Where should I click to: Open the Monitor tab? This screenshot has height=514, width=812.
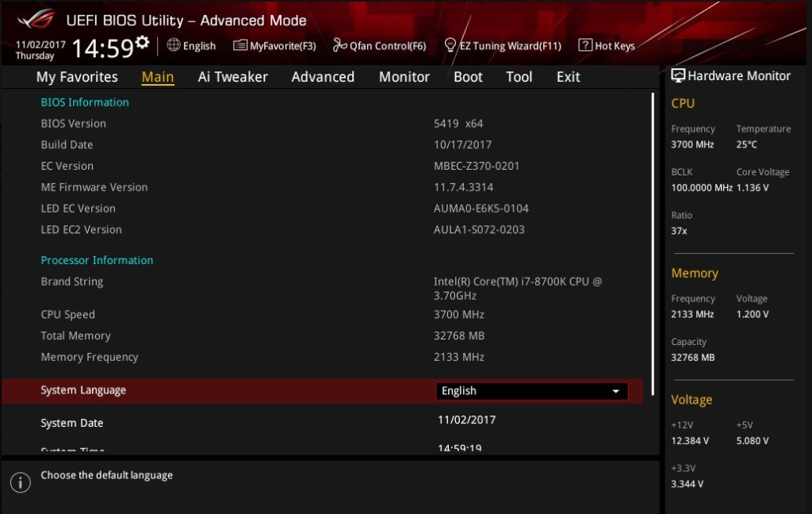404,77
